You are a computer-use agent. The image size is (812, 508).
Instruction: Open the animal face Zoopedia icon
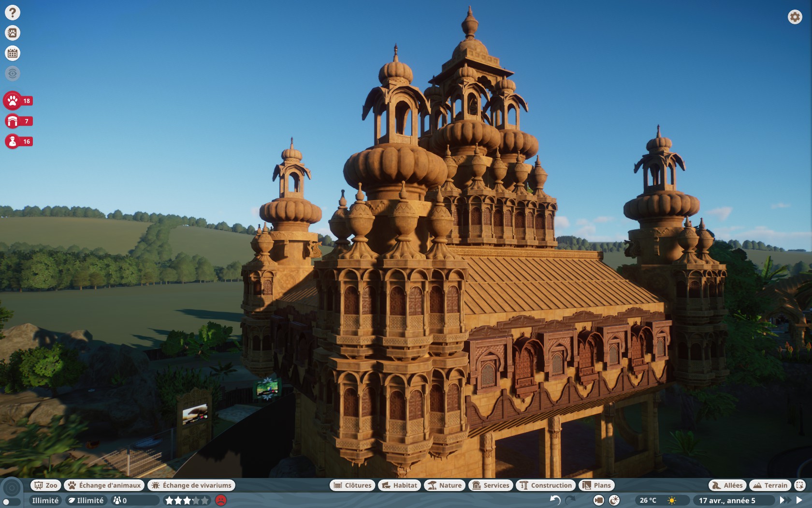[x=13, y=33]
